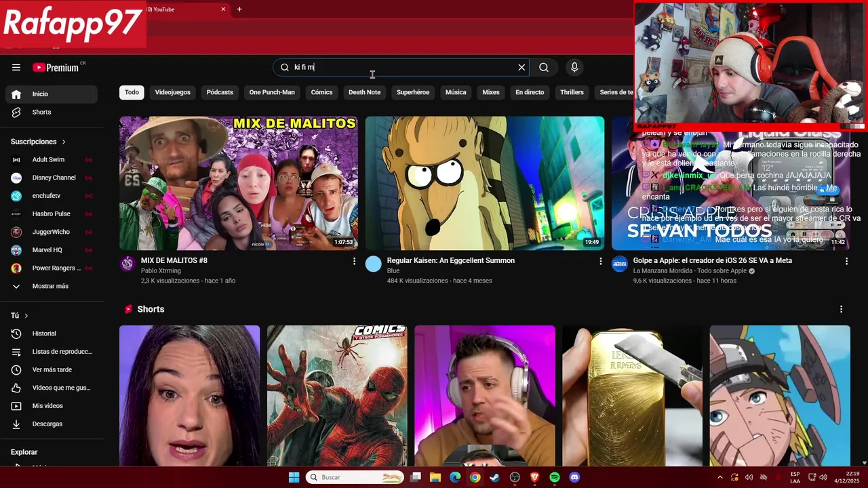This screenshot has height=488, width=868.
Task: Open more options for Regular Kaisen video
Action: point(600,261)
